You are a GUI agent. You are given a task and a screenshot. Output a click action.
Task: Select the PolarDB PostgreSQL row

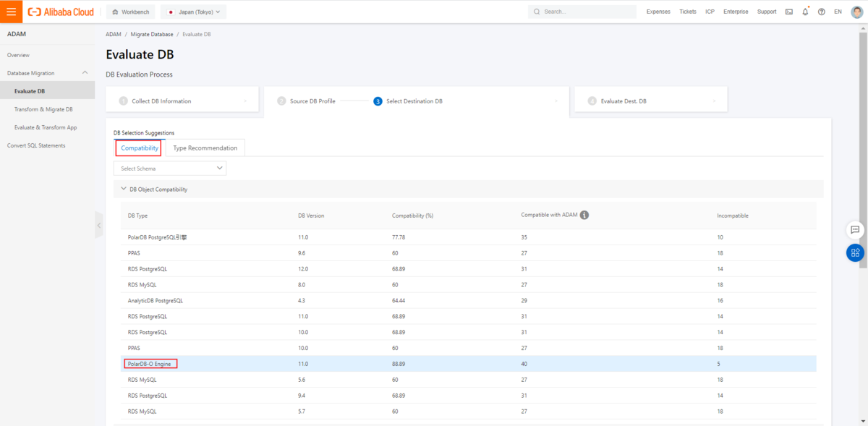pyautogui.click(x=469, y=237)
